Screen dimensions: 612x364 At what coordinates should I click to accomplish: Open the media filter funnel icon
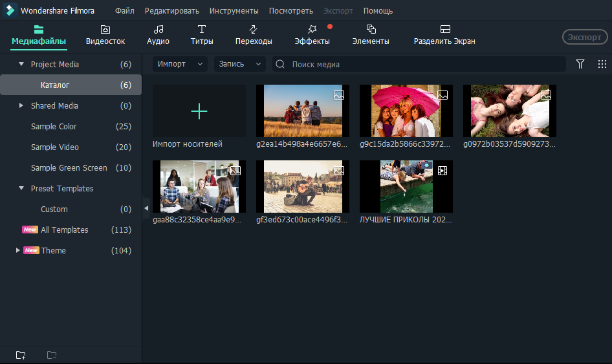(x=580, y=64)
